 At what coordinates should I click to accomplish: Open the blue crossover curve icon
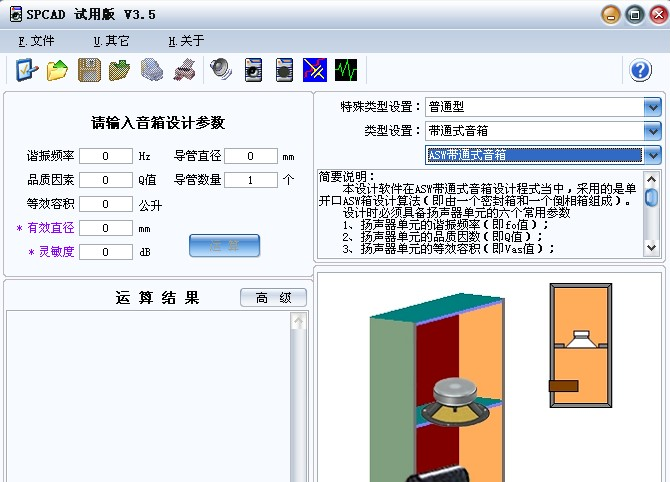pyautogui.click(x=314, y=70)
